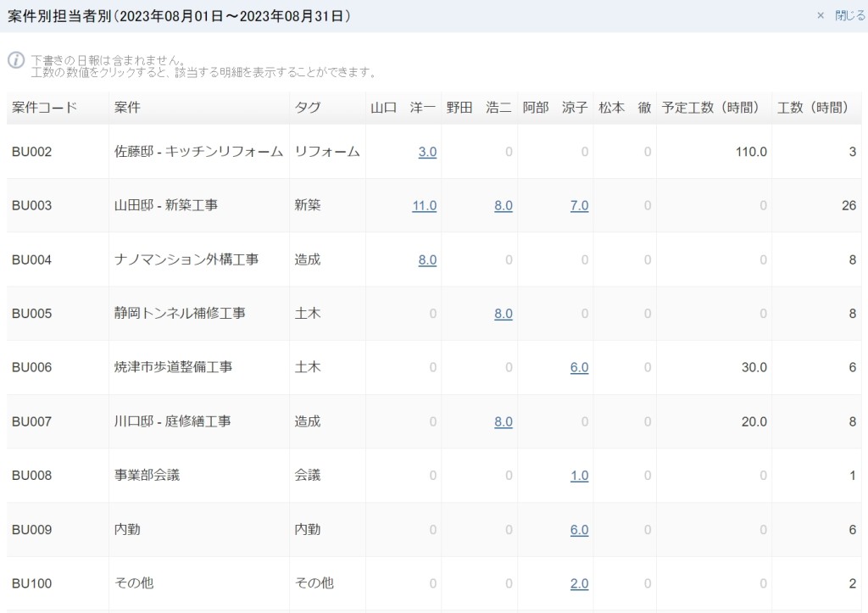868x613 pixels.
Task: Click the 野田 浩二 column header
Action: [479, 108]
